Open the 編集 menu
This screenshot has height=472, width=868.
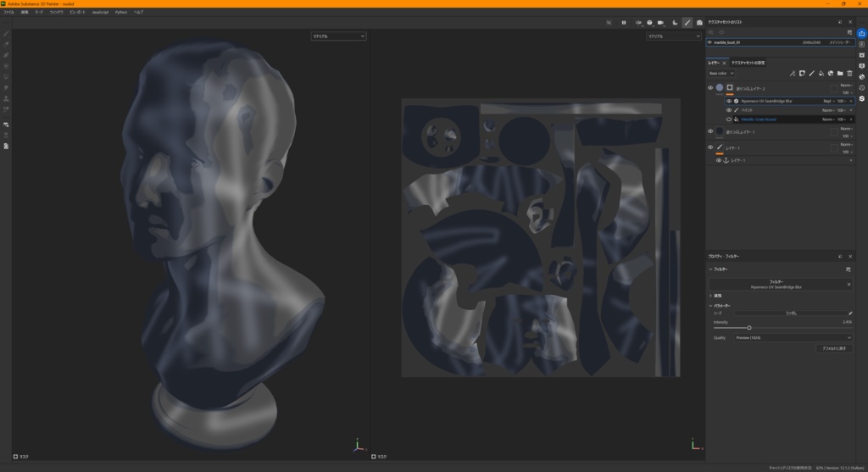[x=25, y=12]
